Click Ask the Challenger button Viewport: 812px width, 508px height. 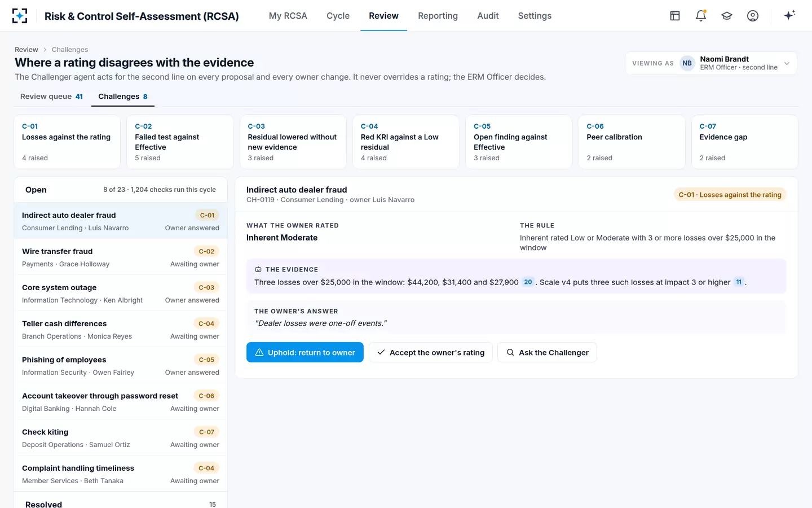[x=547, y=352]
